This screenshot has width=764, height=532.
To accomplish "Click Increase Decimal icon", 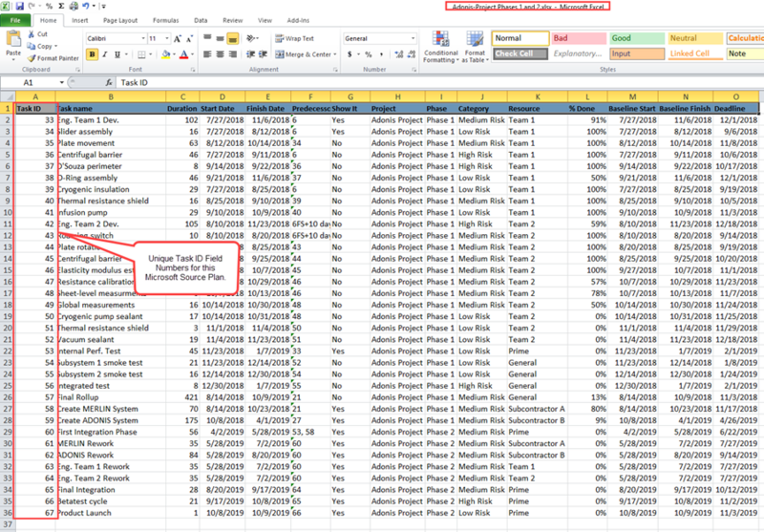I will pos(399,54).
